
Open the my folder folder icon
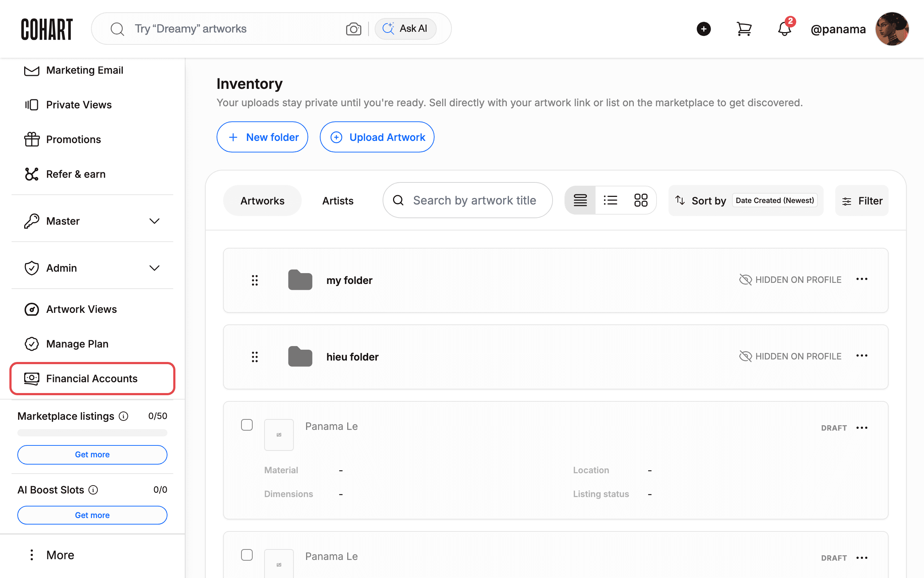pos(300,280)
